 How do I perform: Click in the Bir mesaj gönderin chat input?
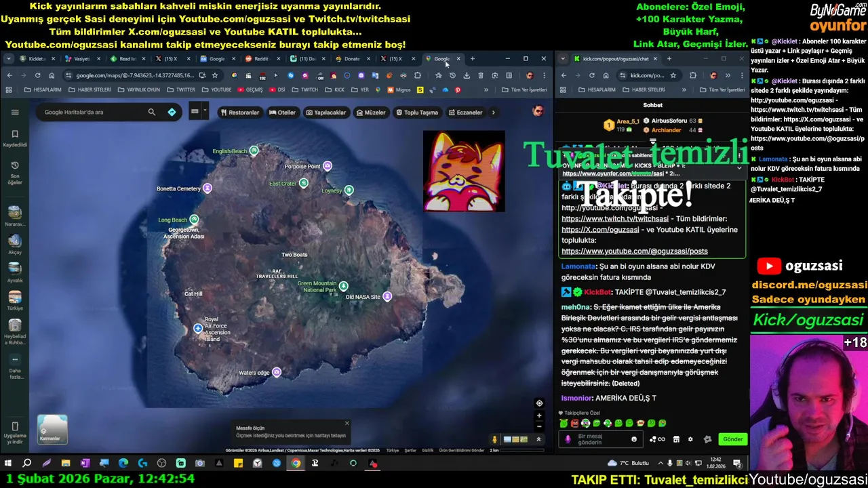pos(600,439)
